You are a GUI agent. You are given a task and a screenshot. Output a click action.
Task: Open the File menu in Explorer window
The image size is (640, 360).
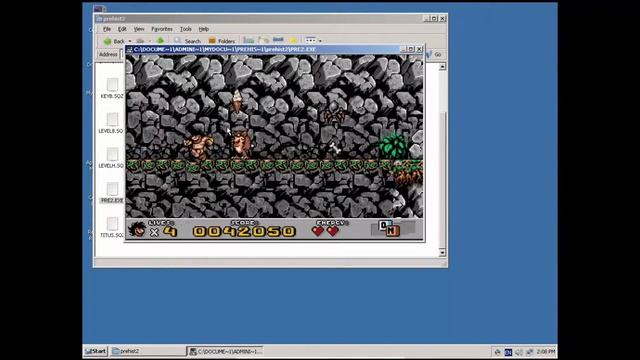pos(107,29)
